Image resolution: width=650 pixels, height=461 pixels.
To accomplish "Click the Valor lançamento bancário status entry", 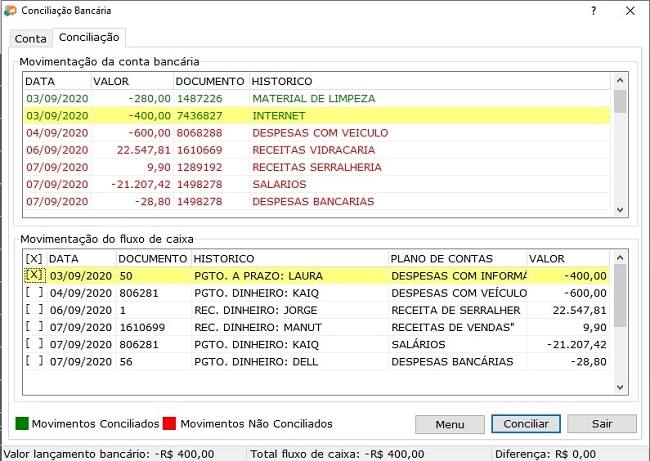I will [109, 454].
